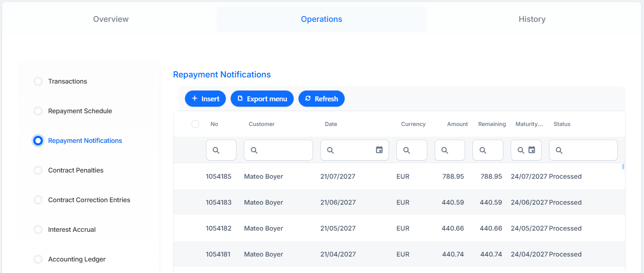Open the Export menu dropdown
Screen dimensions: 644x273
coord(262,99)
